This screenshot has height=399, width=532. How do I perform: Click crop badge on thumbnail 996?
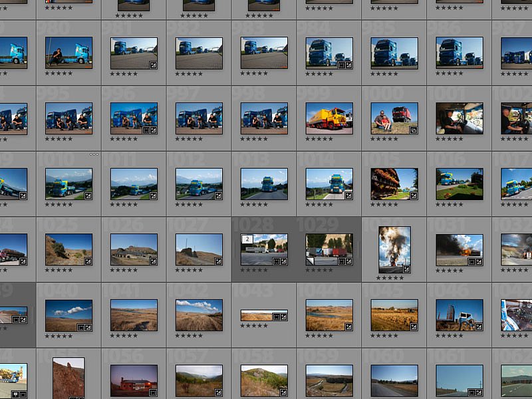point(146,130)
